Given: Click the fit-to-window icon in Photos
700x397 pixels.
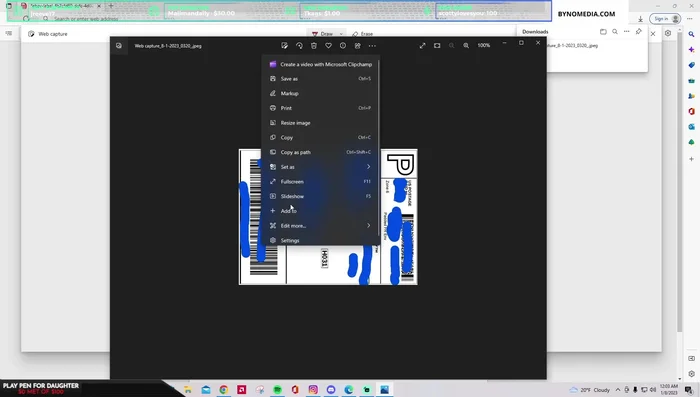Looking at the screenshot, I should coord(437,46).
